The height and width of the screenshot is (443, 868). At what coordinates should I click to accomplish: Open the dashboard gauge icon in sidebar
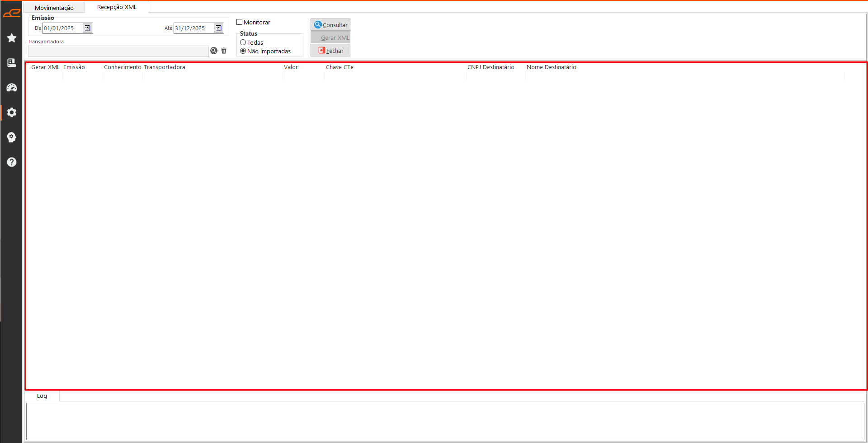(12, 88)
